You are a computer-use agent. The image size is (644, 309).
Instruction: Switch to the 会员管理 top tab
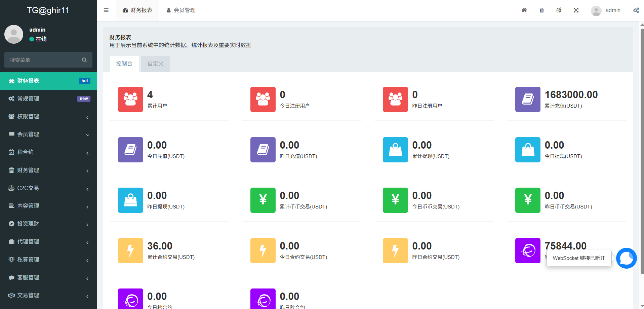181,10
